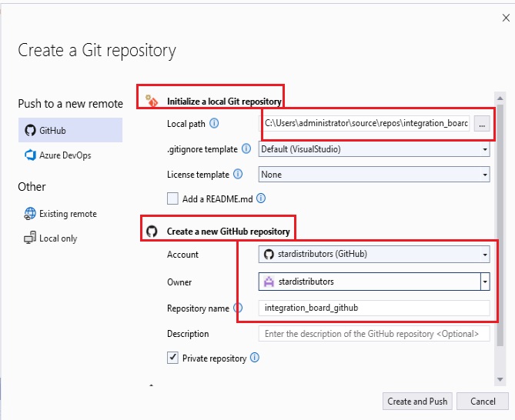The height and width of the screenshot is (420, 515).
Task: Click the Initialize local Git repository icon
Action: click(152, 101)
